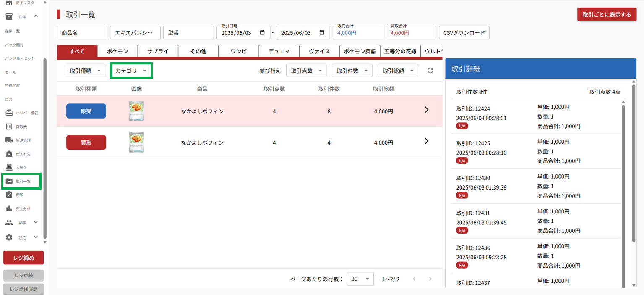This screenshot has height=295, width=644.
Task: Open 入出金 cash register icon
Action: coord(9,167)
